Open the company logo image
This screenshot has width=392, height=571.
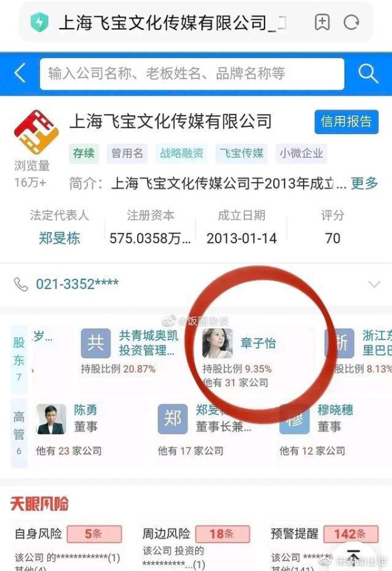(36, 132)
